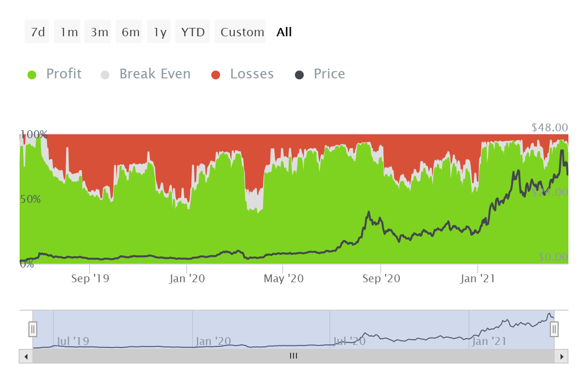Click the dark Price legend dot

pyautogui.click(x=299, y=75)
